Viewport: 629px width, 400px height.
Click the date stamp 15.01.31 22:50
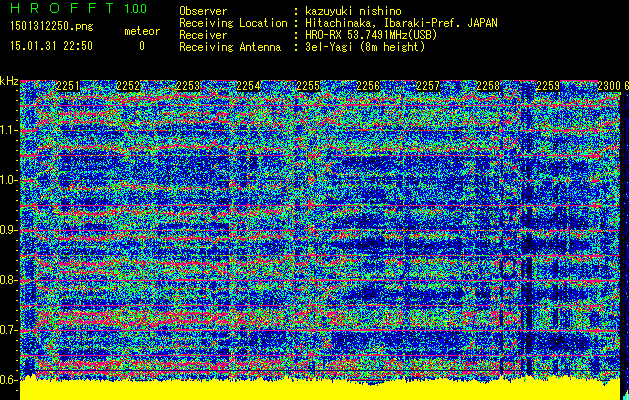click(x=50, y=46)
